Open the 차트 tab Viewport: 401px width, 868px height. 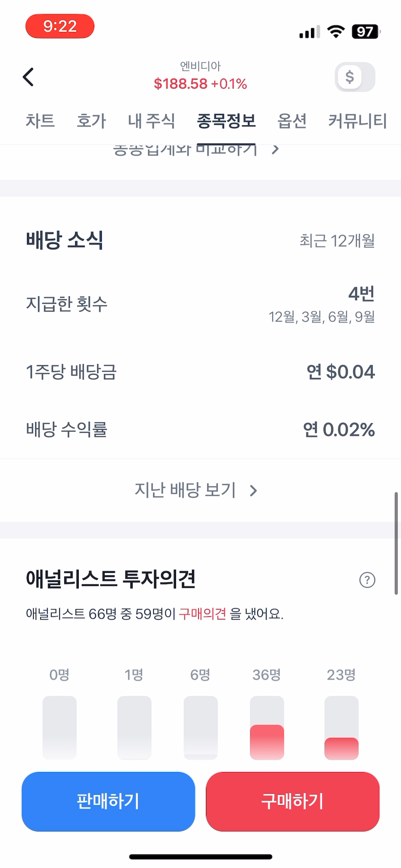click(40, 121)
